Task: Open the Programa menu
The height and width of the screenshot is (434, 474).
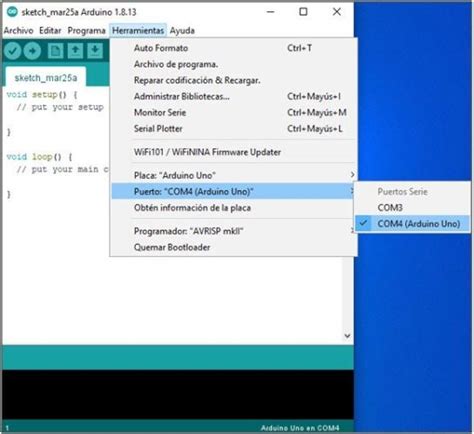Action: coord(86,31)
